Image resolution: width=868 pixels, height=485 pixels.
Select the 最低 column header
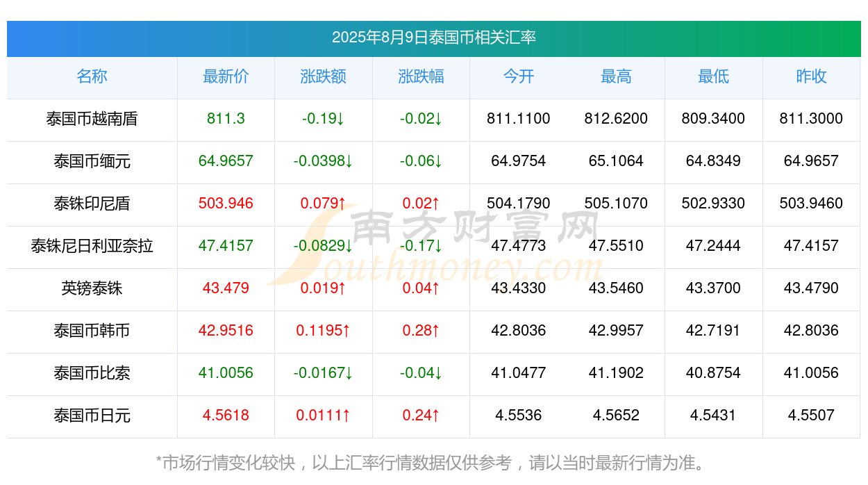714,76
